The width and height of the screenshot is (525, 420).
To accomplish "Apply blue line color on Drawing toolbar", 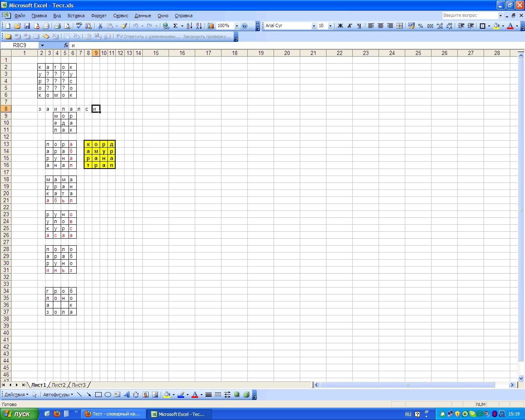I will point(181,395).
